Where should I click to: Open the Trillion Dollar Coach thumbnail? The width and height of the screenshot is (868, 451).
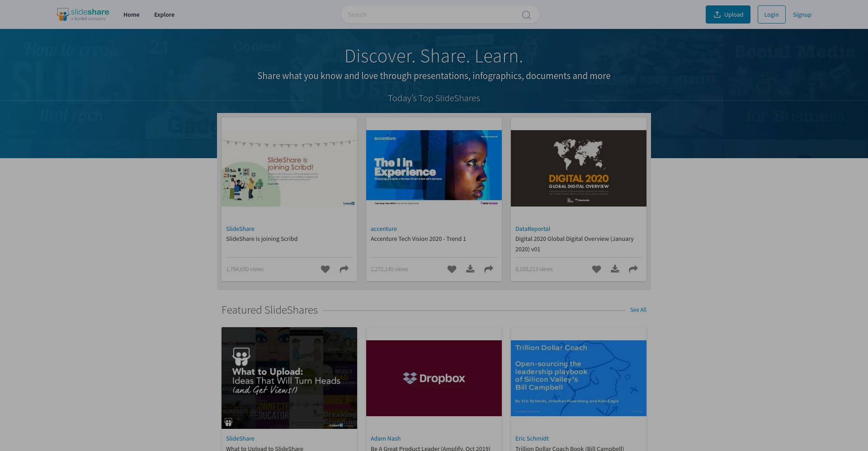(579, 378)
